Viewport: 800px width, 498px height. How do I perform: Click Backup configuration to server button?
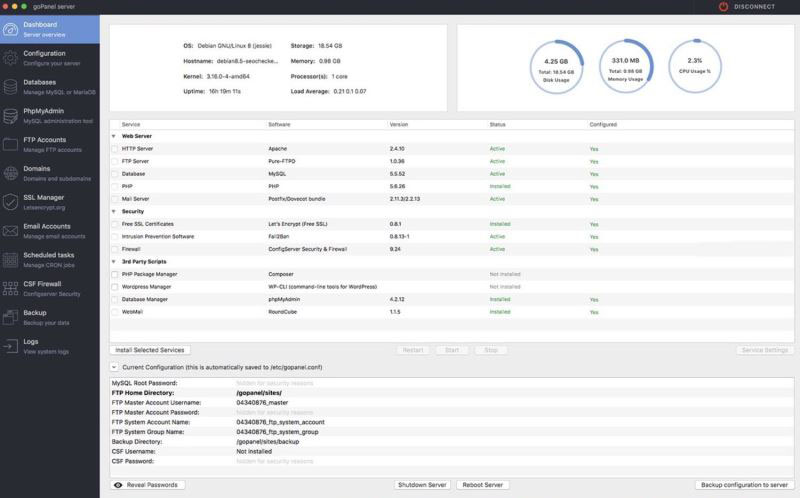point(744,485)
